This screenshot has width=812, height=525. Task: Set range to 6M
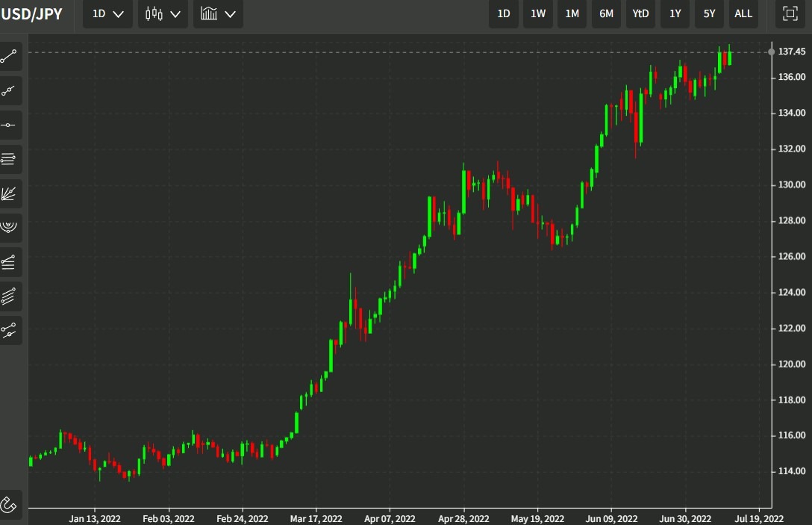point(607,13)
